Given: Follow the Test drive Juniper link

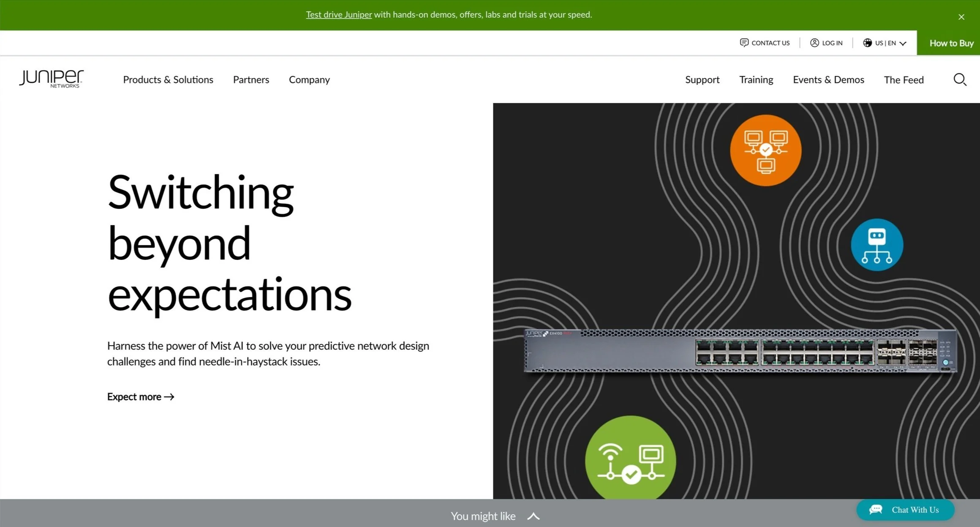Looking at the screenshot, I should coord(338,14).
